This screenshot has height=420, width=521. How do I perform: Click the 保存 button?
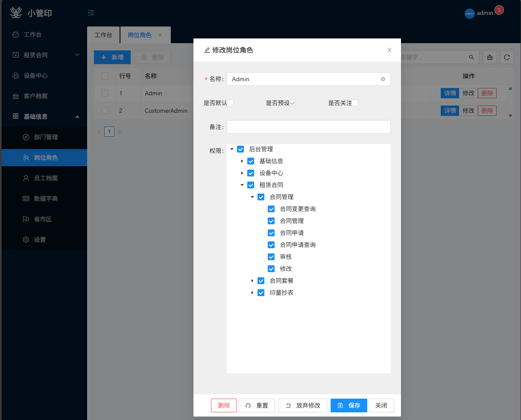349,405
